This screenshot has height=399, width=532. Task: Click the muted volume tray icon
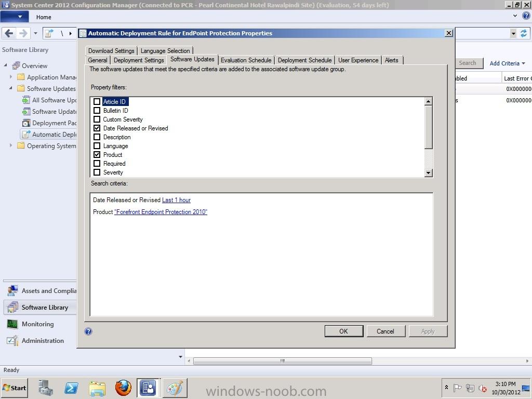pyautogui.click(x=483, y=388)
